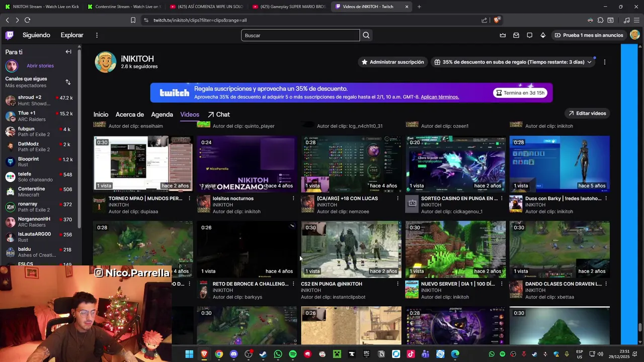Go back in the browser
644x362 pixels.
point(7,20)
